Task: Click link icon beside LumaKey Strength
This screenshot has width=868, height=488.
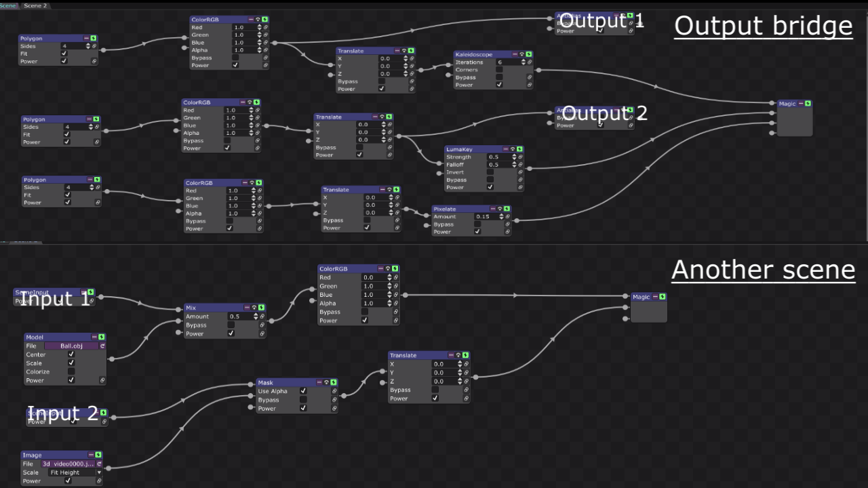Action: [520, 157]
